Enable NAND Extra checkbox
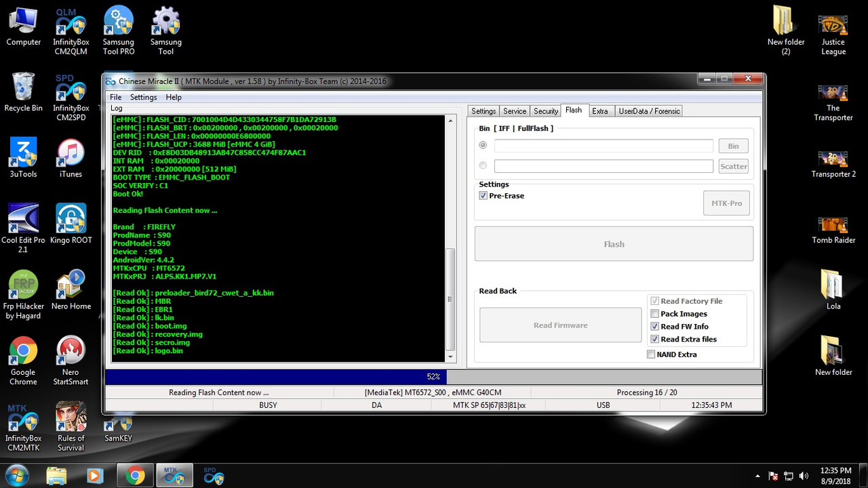This screenshot has height=488, width=868. (x=651, y=354)
